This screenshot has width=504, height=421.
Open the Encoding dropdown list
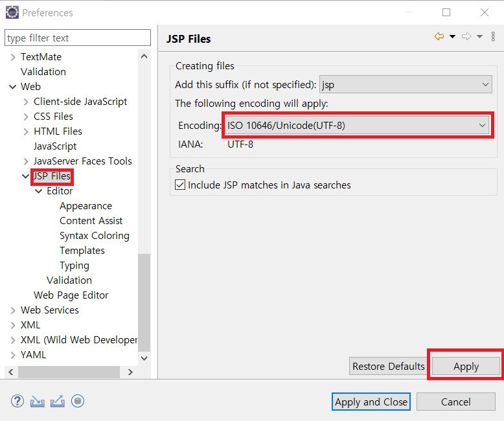pyautogui.click(x=358, y=125)
